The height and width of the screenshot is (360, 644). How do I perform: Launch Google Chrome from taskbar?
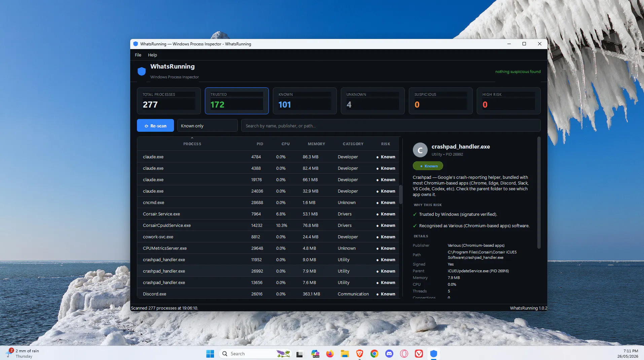pyautogui.click(x=374, y=354)
